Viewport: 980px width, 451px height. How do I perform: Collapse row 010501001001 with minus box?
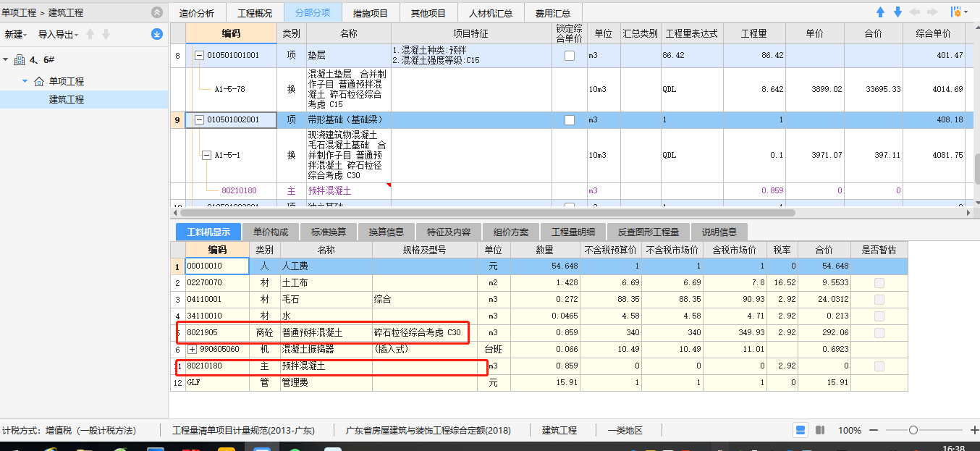tap(199, 56)
